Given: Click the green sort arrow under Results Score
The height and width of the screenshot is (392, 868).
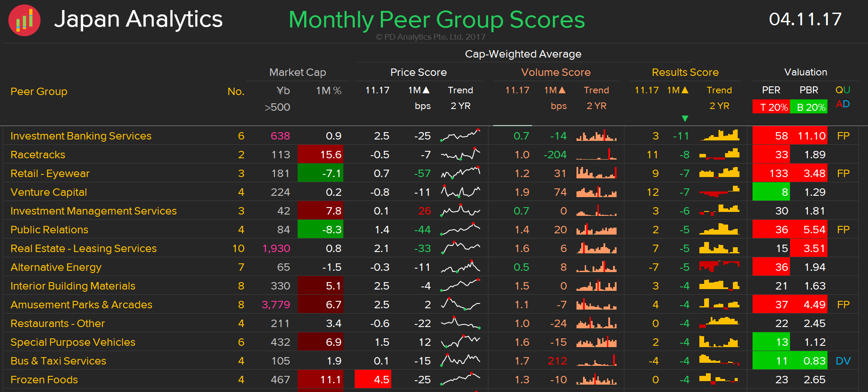Looking at the screenshot, I should [685, 119].
